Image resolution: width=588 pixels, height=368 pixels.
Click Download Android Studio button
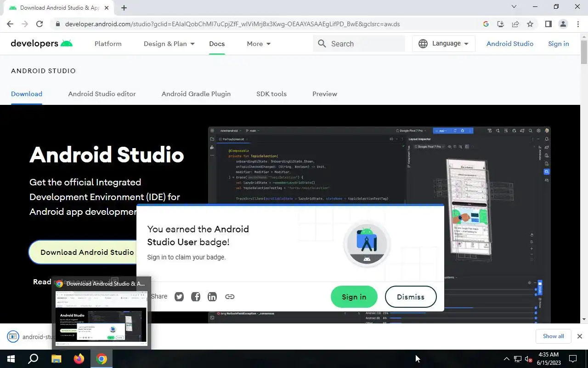click(83, 252)
